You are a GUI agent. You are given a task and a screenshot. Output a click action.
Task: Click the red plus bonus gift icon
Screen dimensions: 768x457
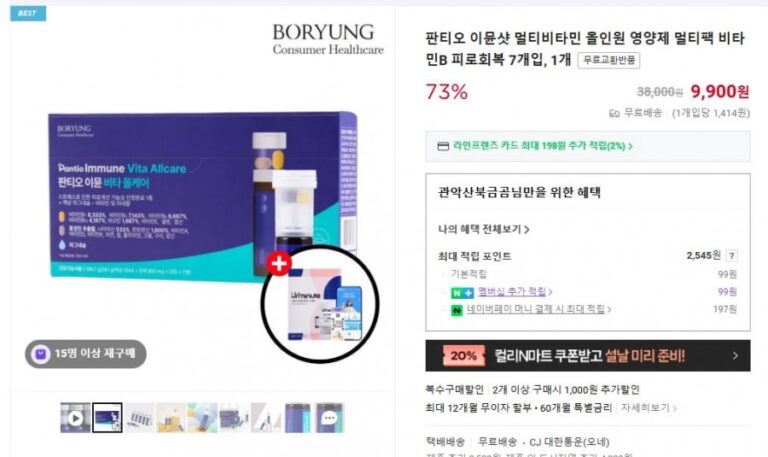(279, 264)
